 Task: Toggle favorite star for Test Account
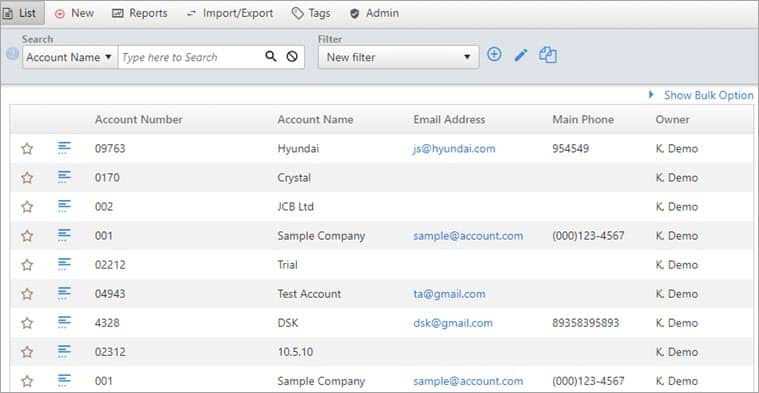tap(27, 294)
